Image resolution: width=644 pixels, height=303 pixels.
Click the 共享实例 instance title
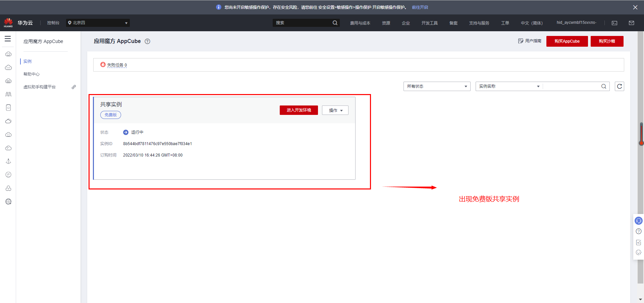point(111,104)
